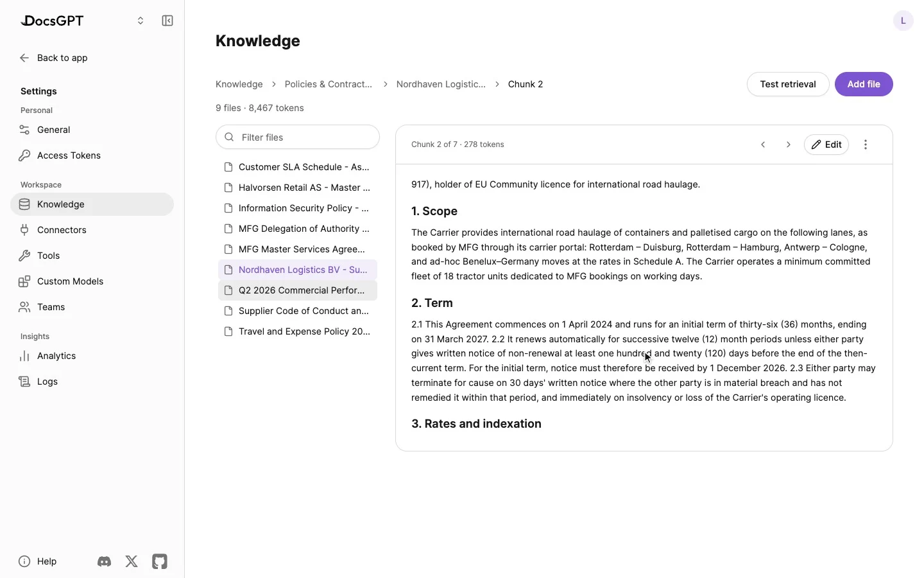
Task: Open MFG Delegation of Authority file
Action: pyautogui.click(x=298, y=229)
